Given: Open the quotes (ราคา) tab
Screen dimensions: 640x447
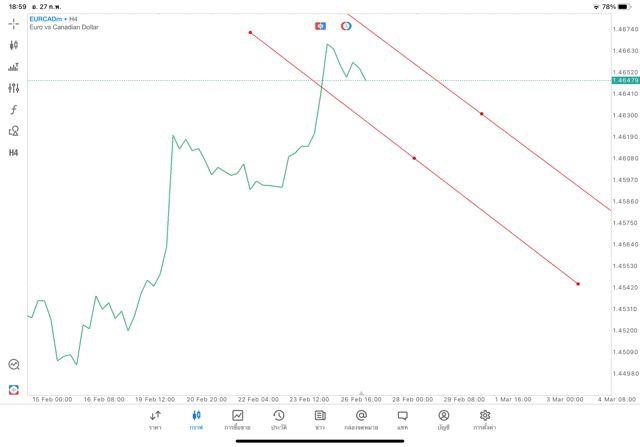Looking at the screenshot, I should 155,420.
